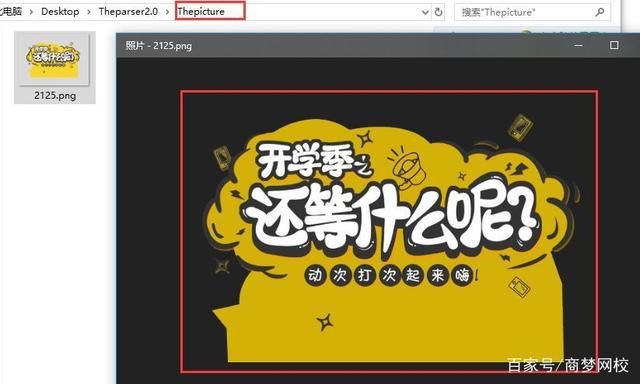Expand chevron between Desktop and Theparser2.0
640x384 pixels.
click(89, 12)
